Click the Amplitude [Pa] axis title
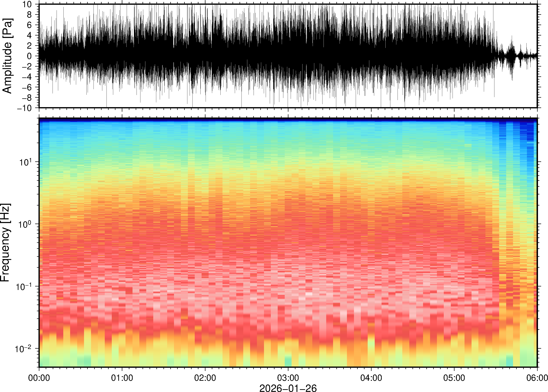 pos(7,56)
